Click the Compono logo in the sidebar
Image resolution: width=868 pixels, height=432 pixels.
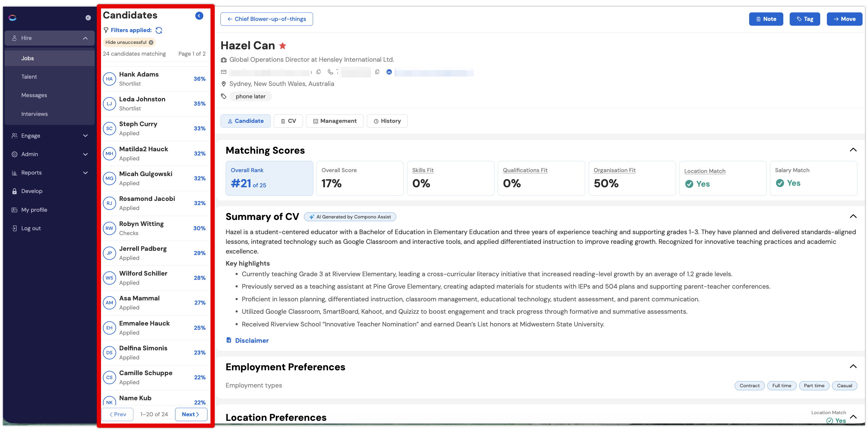(12, 18)
